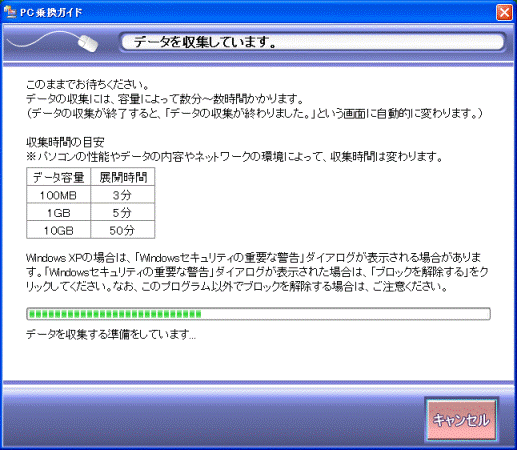This screenshot has height=450, width=517.
Task: Click the データを収集しています。 heading
Action: coord(205,42)
